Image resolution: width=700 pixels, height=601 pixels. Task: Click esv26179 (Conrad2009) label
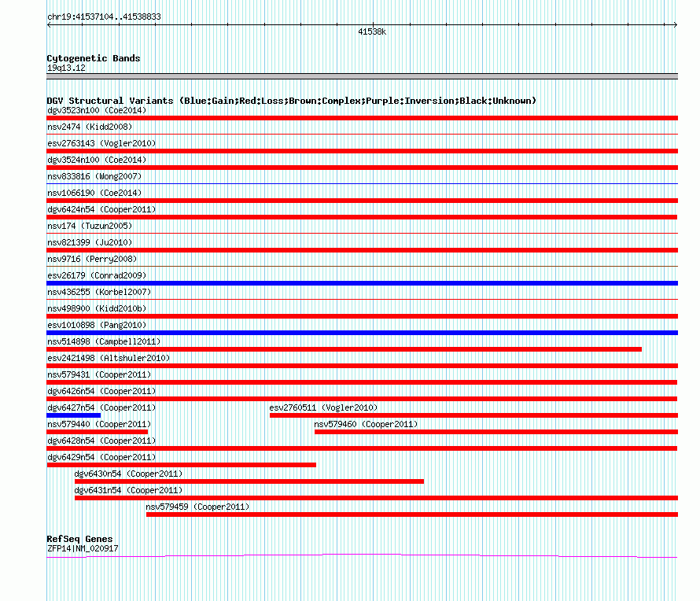pos(97,275)
